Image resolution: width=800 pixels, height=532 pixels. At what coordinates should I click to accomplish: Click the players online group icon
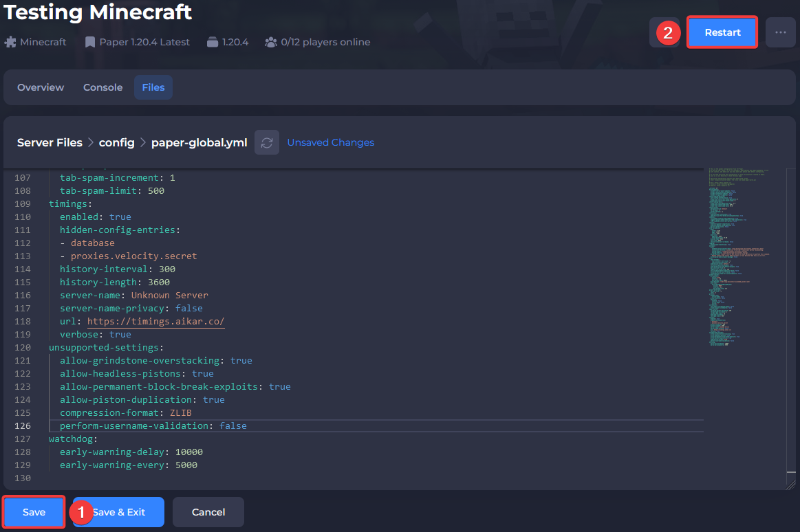pyautogui.click(x=271, y=42)
